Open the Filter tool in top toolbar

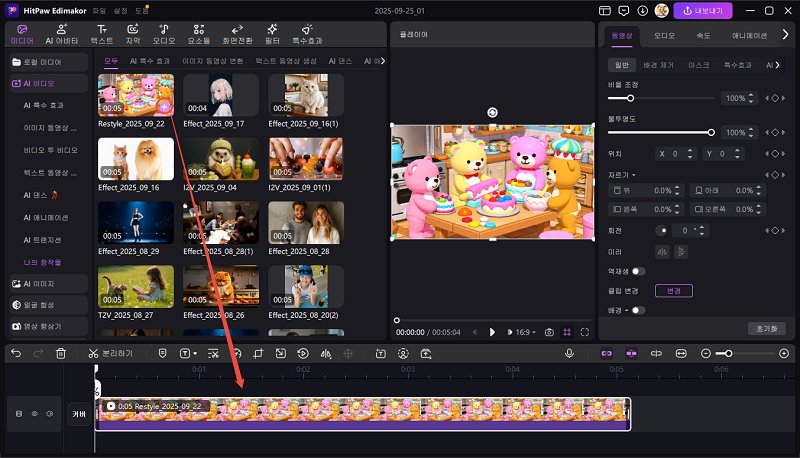[x=272, y=34]
